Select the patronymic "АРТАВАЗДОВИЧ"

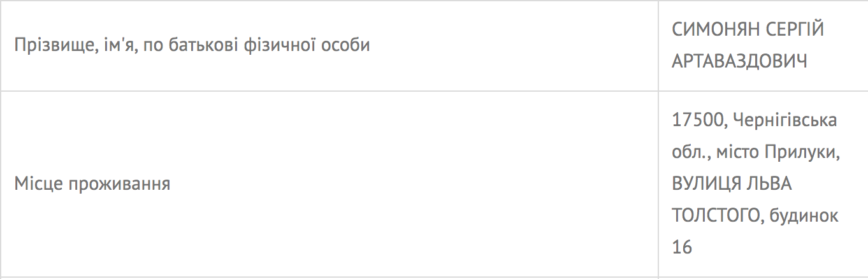point(740,62)
